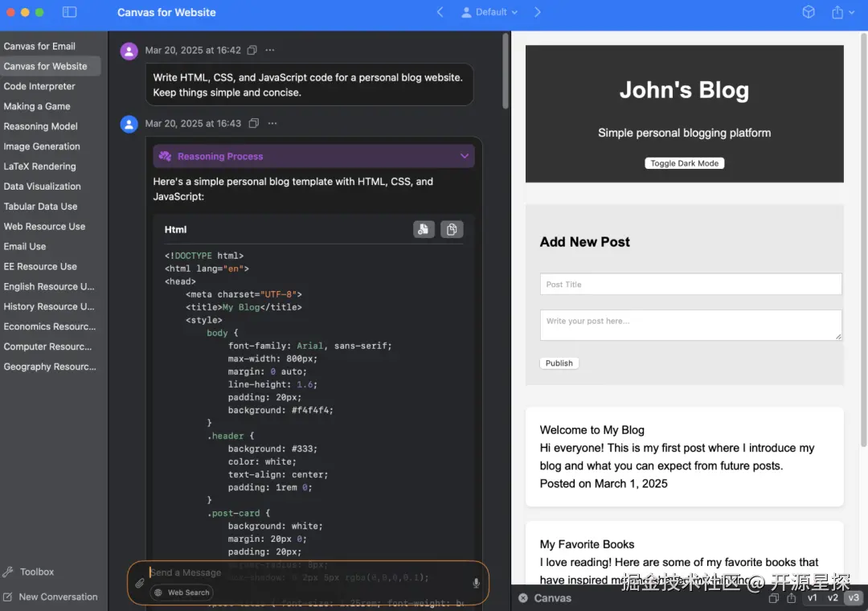Go to the previous conversation arrow
Image resolution: width=868 pixels, height=611 pixels.
(440, 12)
